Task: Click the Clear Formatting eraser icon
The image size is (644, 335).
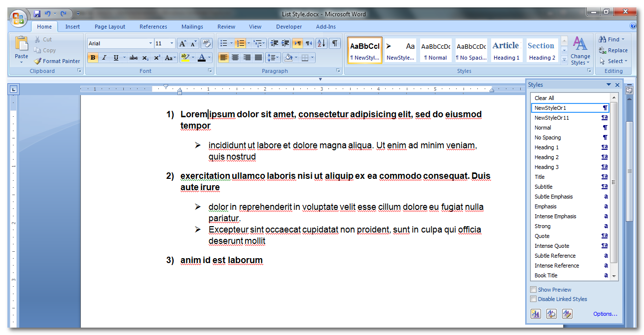Action: [x=207, y=43]
